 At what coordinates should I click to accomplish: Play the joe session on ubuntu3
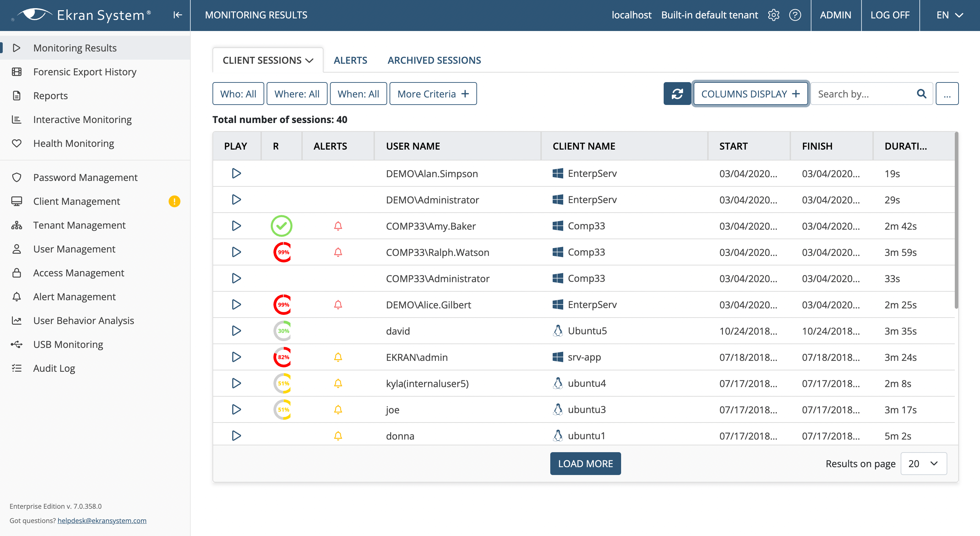coord(236,410)
